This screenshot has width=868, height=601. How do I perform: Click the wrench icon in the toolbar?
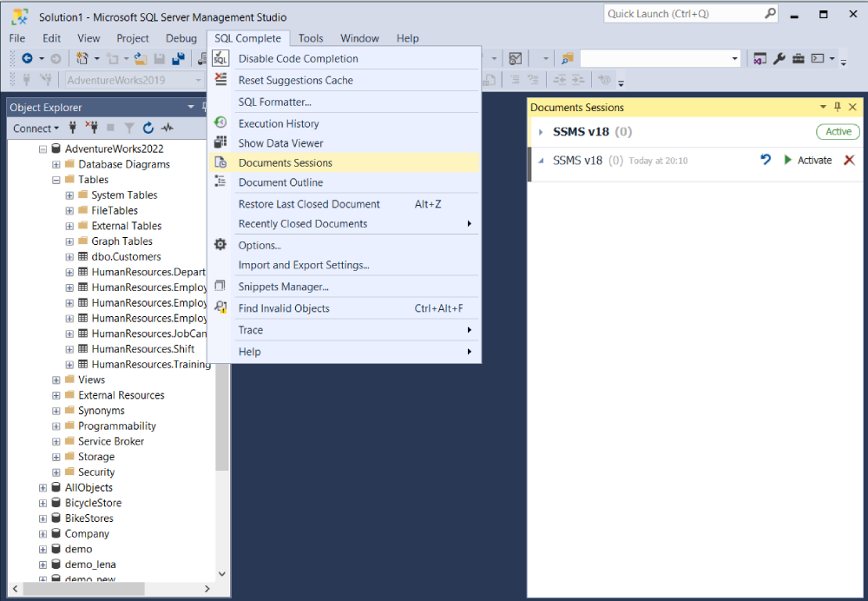coord(779,58)
